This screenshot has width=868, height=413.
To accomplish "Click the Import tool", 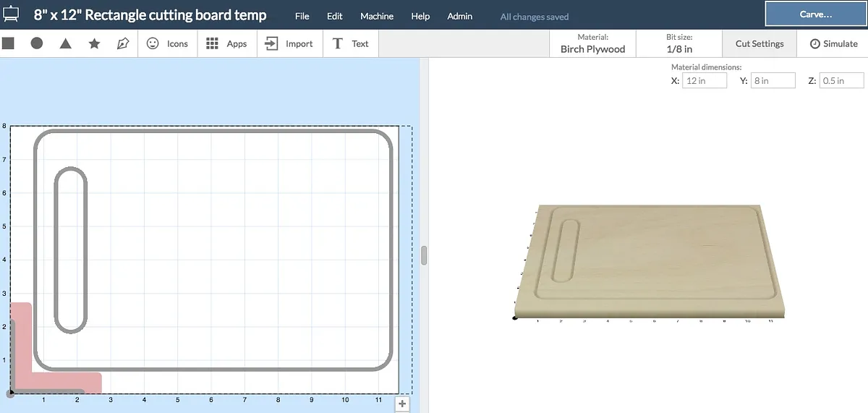I will click(x=289, y=43).
